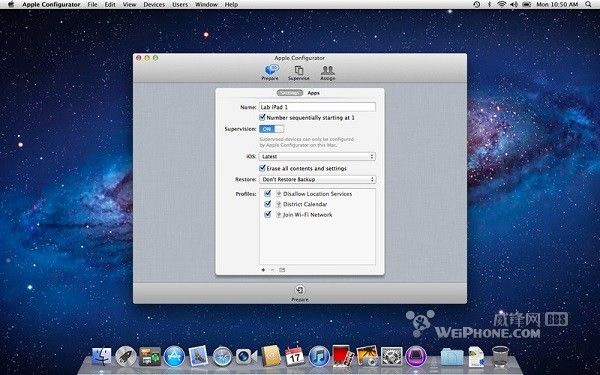The height and width of the screenshot is (375, 600).
Task: Open the Apple menu
Action: point(10,5)
